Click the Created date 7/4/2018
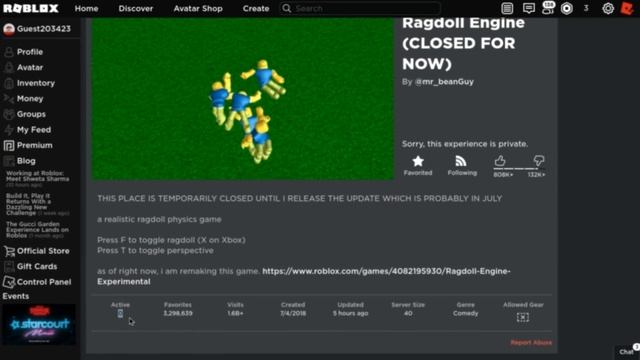Screen dimensions: 640x360 pyautogui.click(x=293, y=313)
